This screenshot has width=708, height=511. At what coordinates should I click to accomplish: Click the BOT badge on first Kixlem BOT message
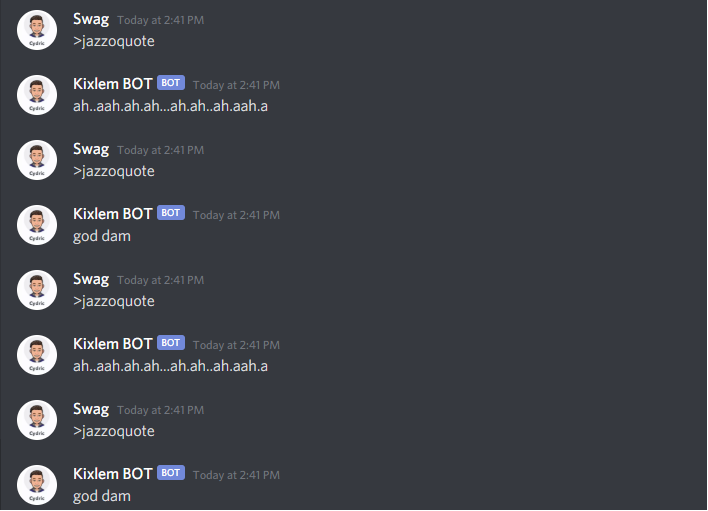(x=171, y=83)
